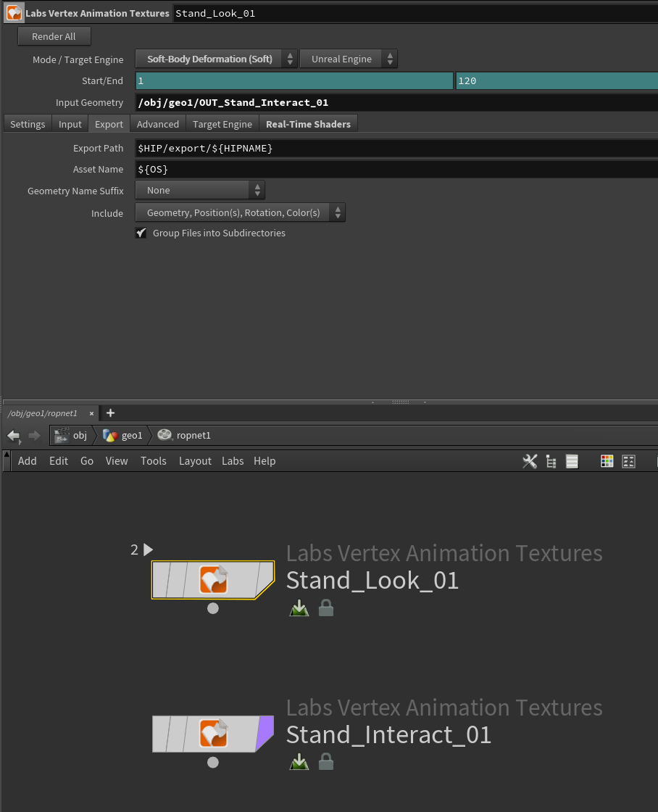Open the Target Engine dropdown Unreal Engine
Screen dimensions: 658x812
[x=349, y=59]
